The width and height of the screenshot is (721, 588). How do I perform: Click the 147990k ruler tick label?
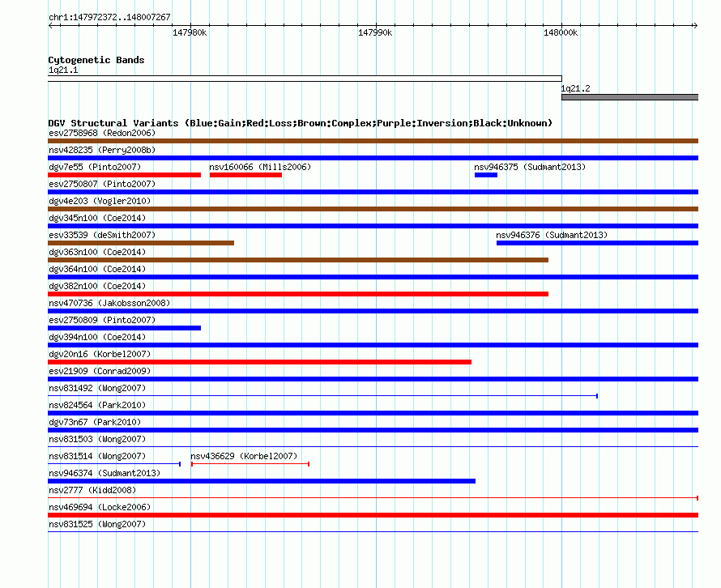point(375,32)
